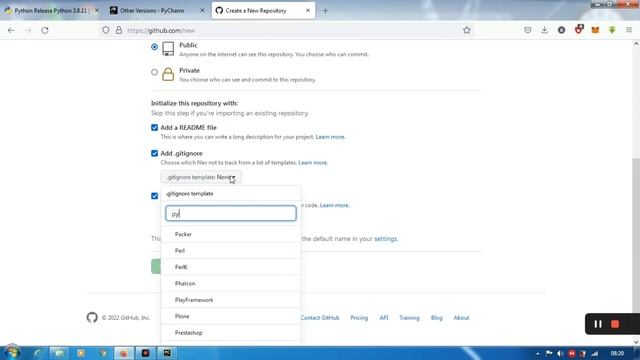Click the dark circular A extension icon
Screen dimensions: 640x360
[562, 30]
